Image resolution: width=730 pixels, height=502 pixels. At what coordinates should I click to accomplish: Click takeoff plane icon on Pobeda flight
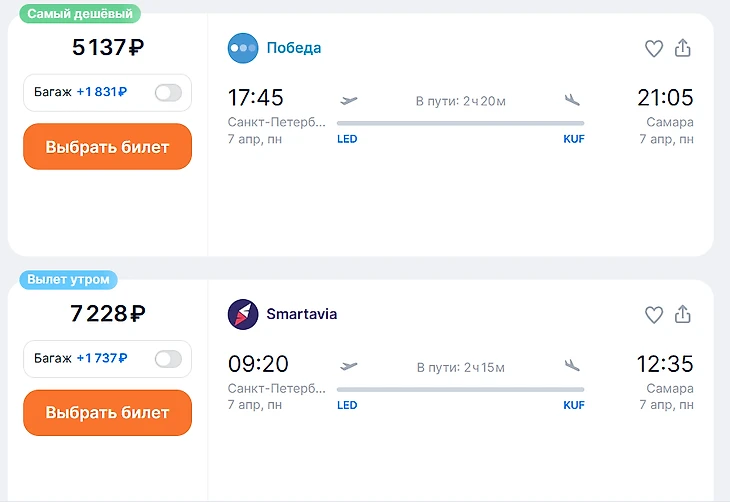349,100
